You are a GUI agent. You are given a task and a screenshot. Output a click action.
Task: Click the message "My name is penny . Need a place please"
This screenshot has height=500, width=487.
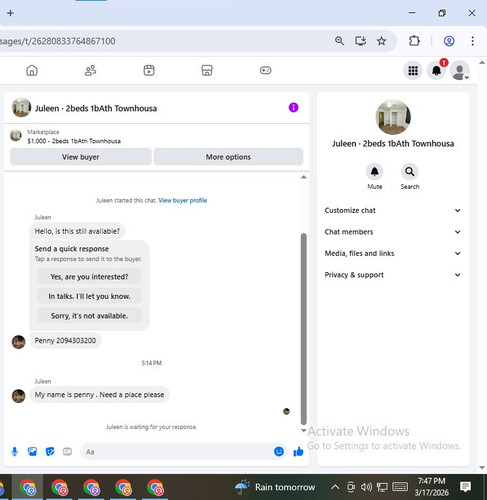click(x=99, y=395)
